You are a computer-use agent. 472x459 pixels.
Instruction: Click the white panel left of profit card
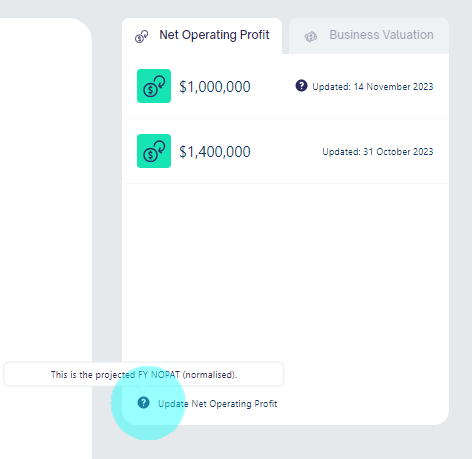pos(46,187)
